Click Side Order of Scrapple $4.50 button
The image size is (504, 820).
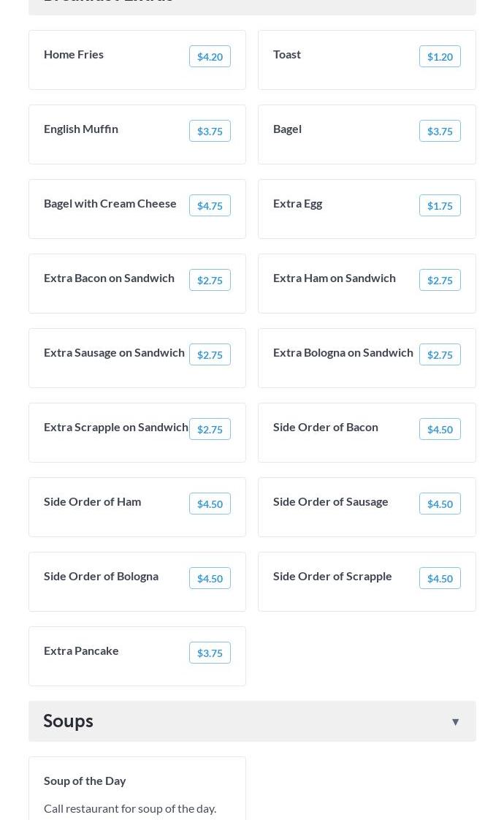pos(440,579)
